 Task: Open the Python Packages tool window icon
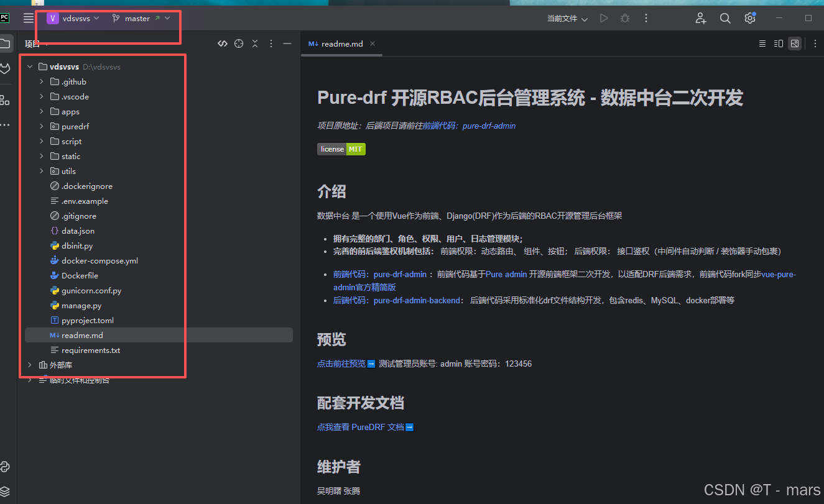pos(5,467)
